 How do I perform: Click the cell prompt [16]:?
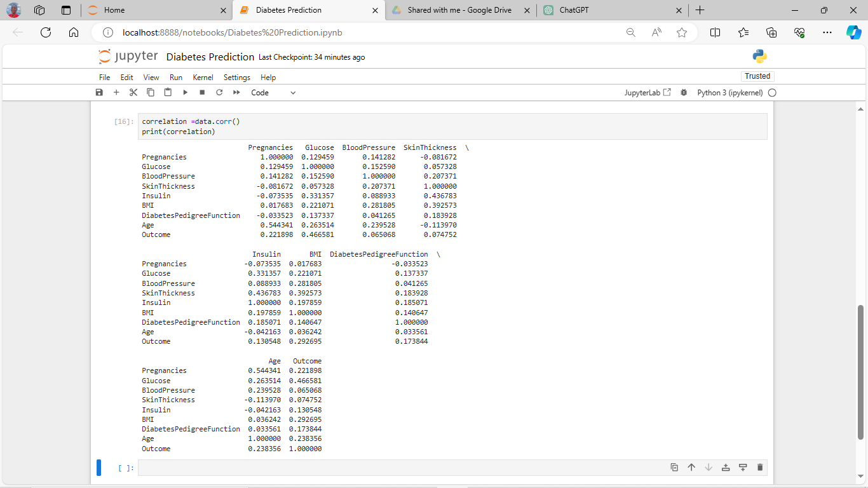[125, 121]
